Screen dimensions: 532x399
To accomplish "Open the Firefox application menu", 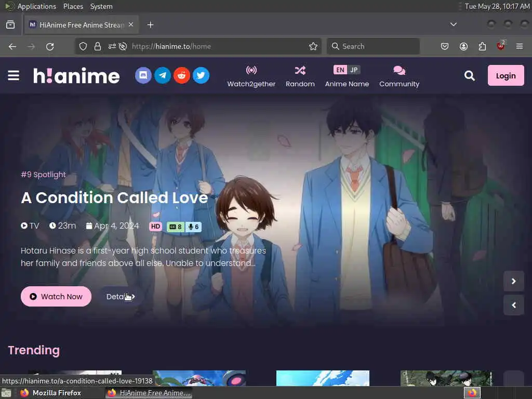I will pos(520,46).
